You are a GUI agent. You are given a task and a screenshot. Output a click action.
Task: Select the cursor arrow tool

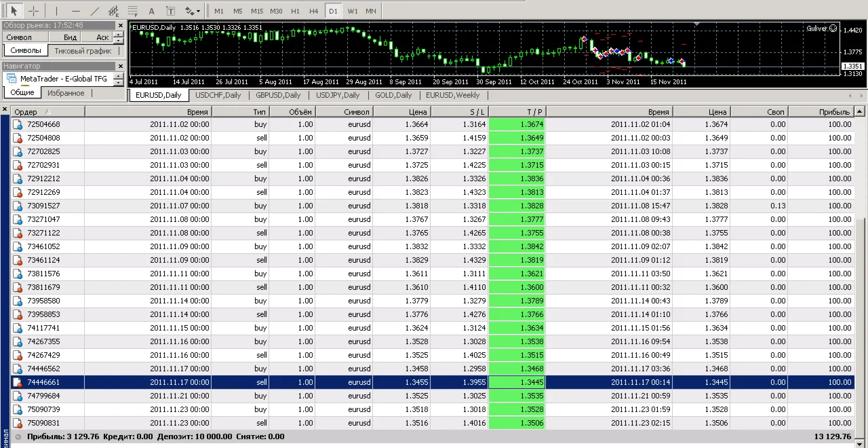click(14, 11)
